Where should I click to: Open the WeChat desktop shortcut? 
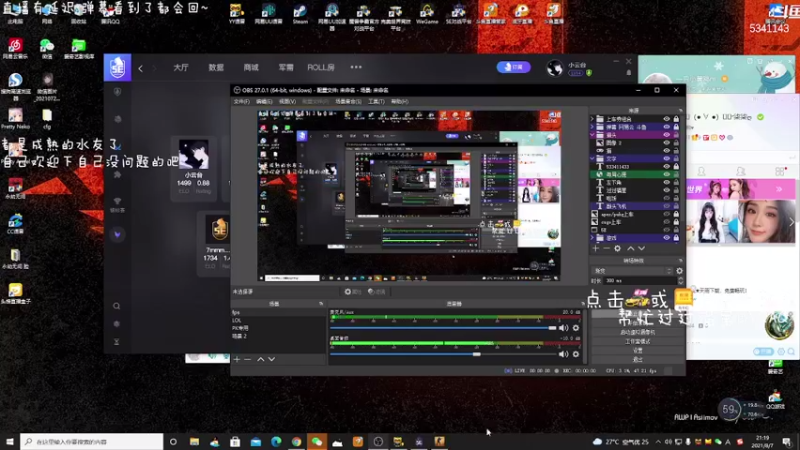click(47, 49)
